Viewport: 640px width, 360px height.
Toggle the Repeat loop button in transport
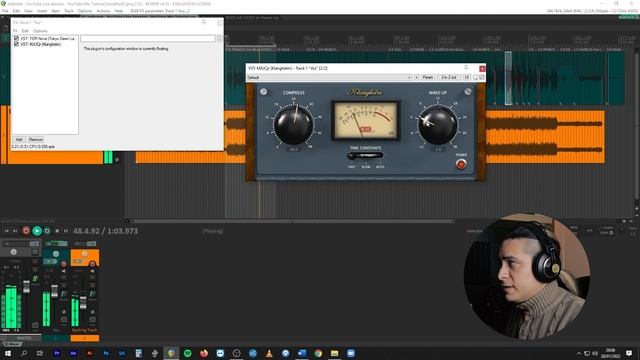47,231
